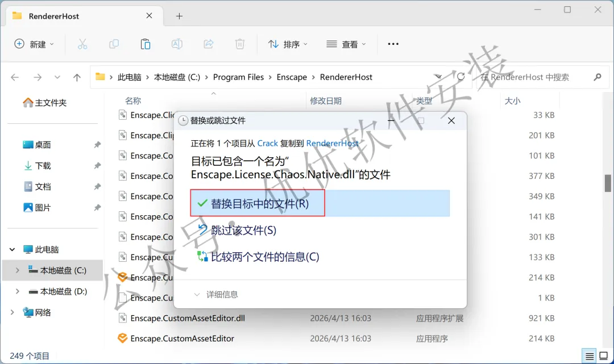Open recent locations chevron dropdown
614x364 pixels.
pos(57,77)
